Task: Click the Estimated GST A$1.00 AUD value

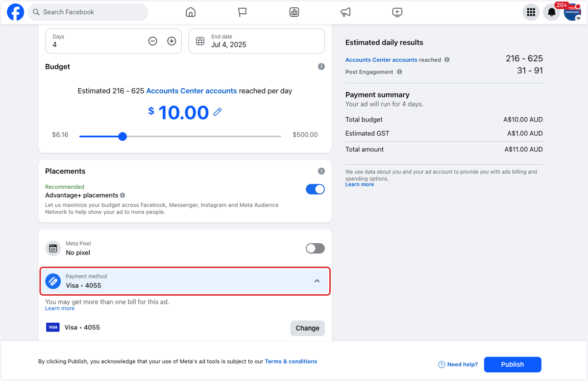Action: [525, 133]
